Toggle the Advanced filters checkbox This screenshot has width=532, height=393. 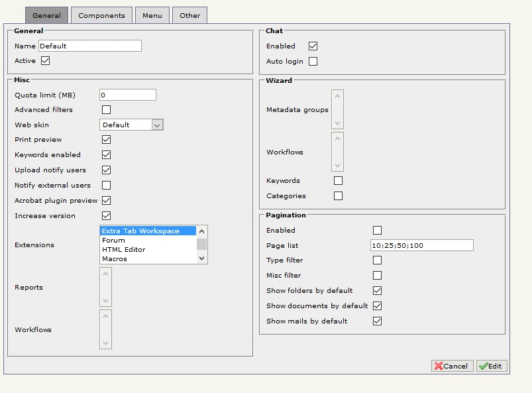(106, 109)
